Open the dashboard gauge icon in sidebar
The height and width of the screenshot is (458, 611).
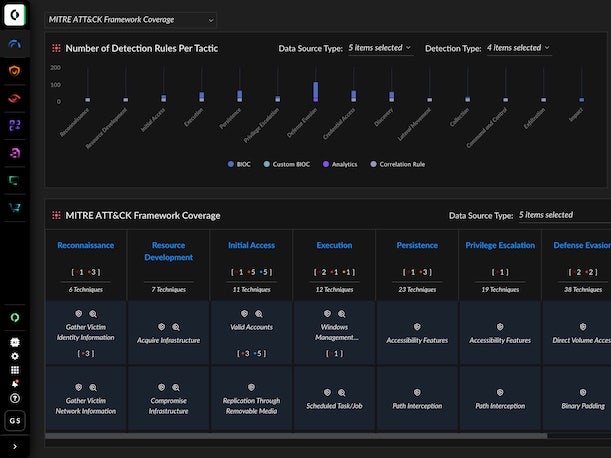pyautogui.click(x=14, y=44)
